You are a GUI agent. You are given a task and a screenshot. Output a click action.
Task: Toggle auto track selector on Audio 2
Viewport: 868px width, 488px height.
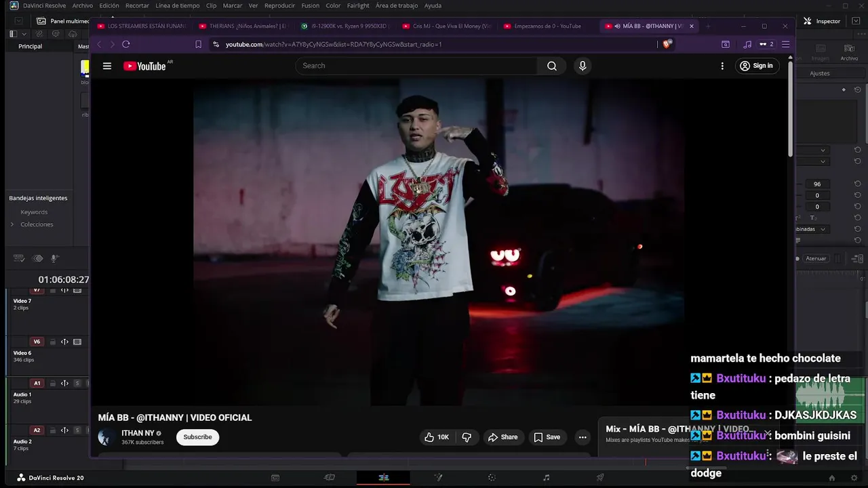(x=65, y=430)
